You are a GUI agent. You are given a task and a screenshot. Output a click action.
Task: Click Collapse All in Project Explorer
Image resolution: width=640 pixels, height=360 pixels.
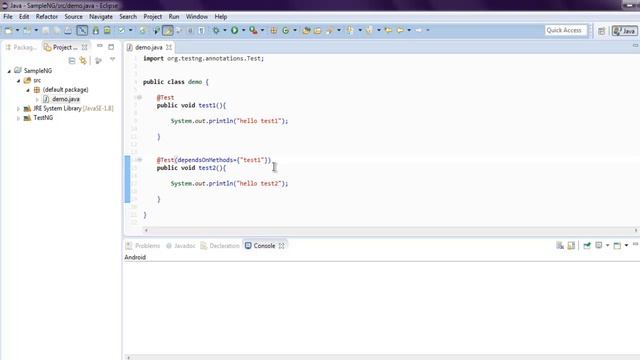(72, 61)
